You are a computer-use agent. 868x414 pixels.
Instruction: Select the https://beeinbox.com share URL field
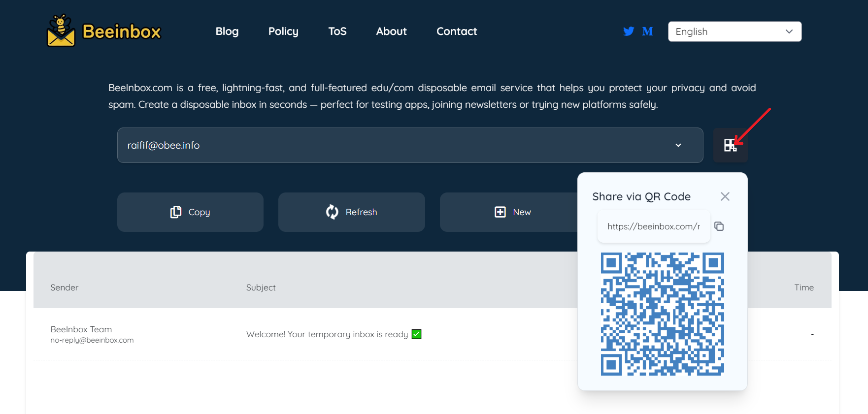click(x=654, y=226)
